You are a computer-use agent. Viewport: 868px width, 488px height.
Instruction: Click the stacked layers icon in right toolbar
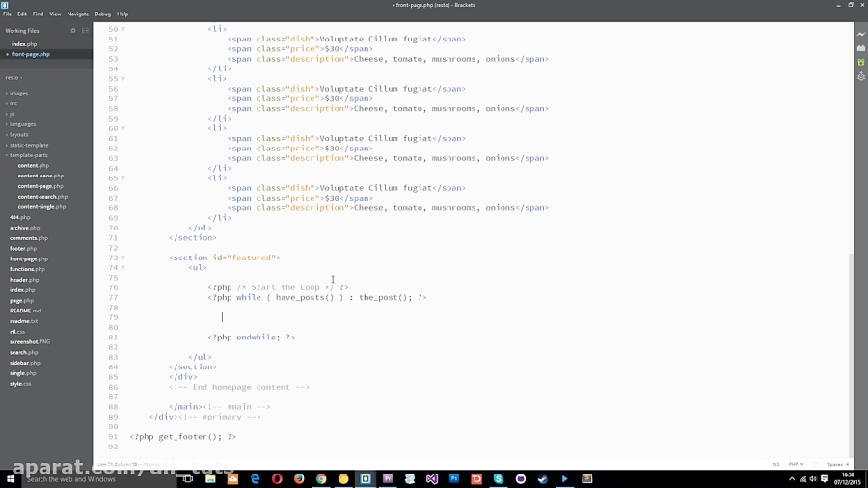coord(861,76)
